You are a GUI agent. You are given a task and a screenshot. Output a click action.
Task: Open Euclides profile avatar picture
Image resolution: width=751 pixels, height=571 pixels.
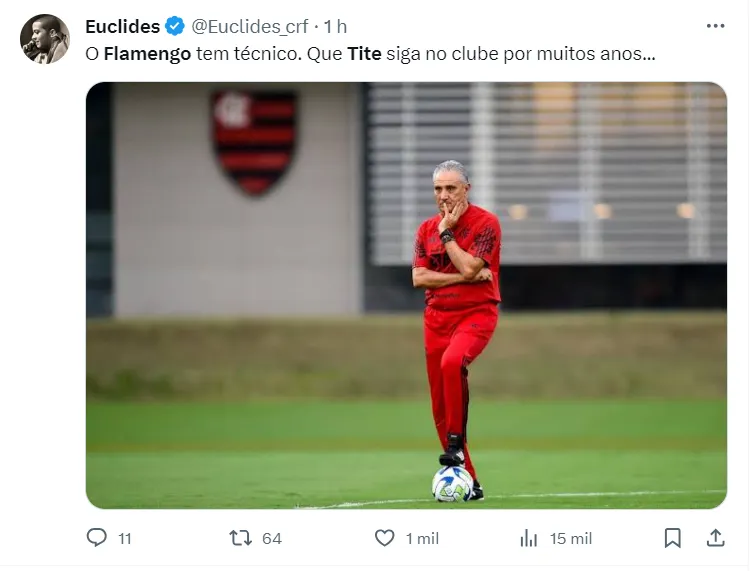[45, 39]
